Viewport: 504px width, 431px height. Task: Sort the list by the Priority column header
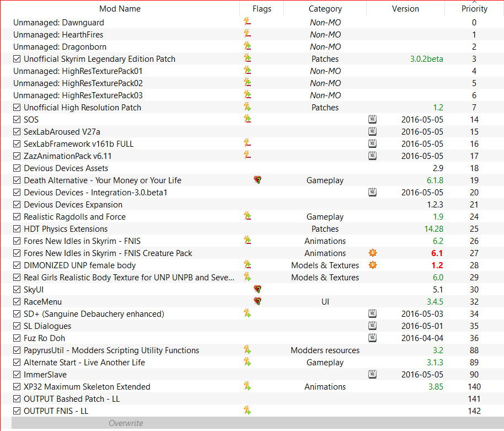click(474, 9)
